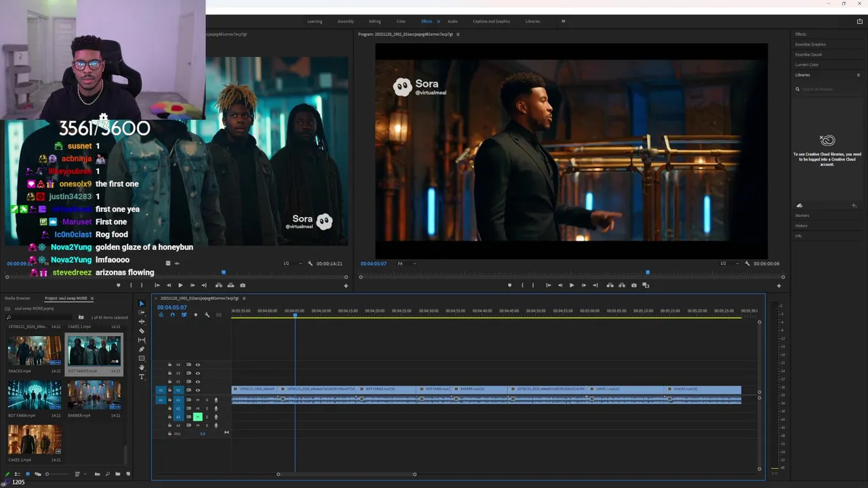The height and width of the screenshot is (488, 868).
Task: Select the Ripple Edit tool
Action: [x=142, y=322]
